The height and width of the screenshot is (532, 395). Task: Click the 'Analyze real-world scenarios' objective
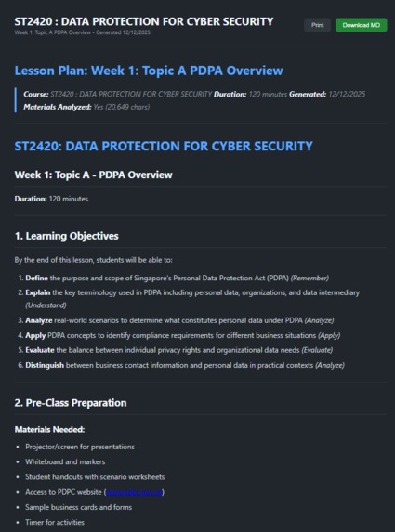tap(179, 320)
